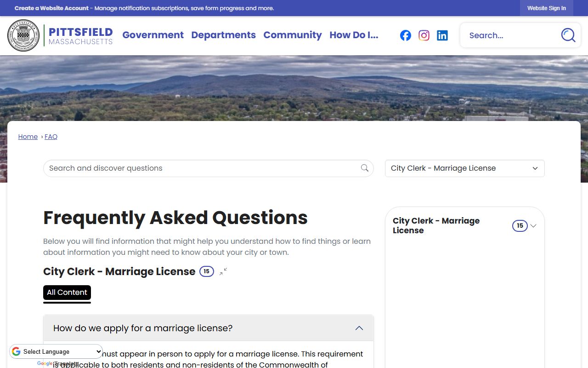Screen dimensions: 588x368
Task: Collapse all questions using the arrows icon
Action: [223, 271]
